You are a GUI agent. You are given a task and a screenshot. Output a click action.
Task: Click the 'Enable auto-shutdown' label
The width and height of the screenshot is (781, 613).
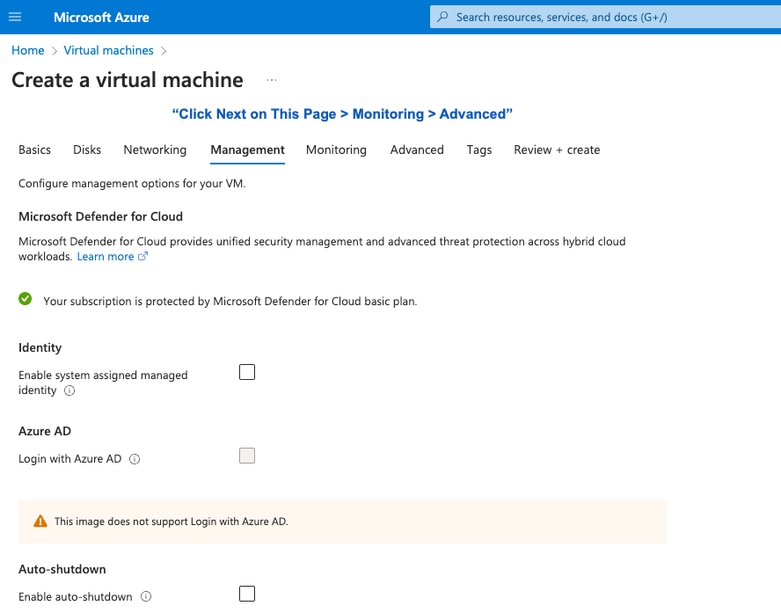click(75, 597)
